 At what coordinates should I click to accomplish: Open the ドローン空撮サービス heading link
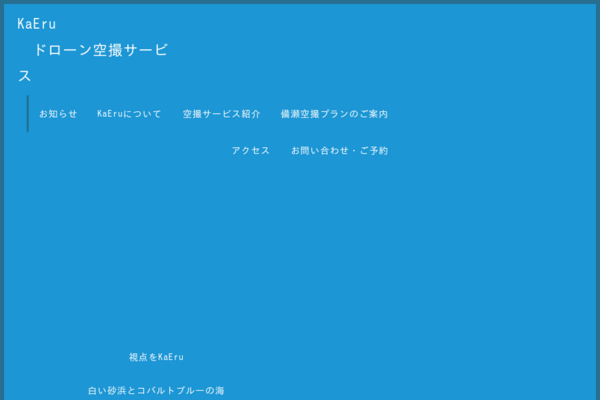100,51
